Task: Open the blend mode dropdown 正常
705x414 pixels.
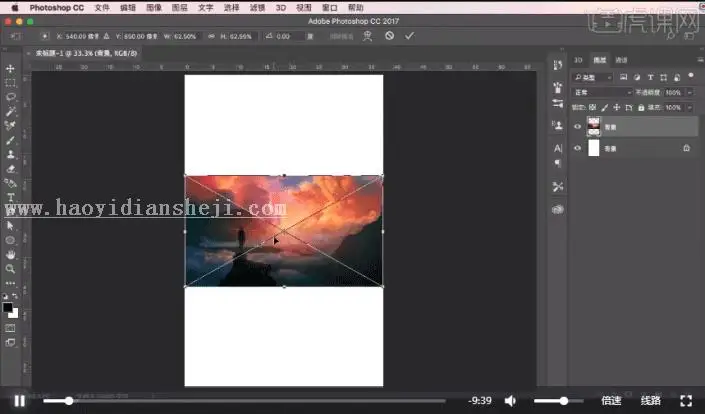Action: coord(602,93)
